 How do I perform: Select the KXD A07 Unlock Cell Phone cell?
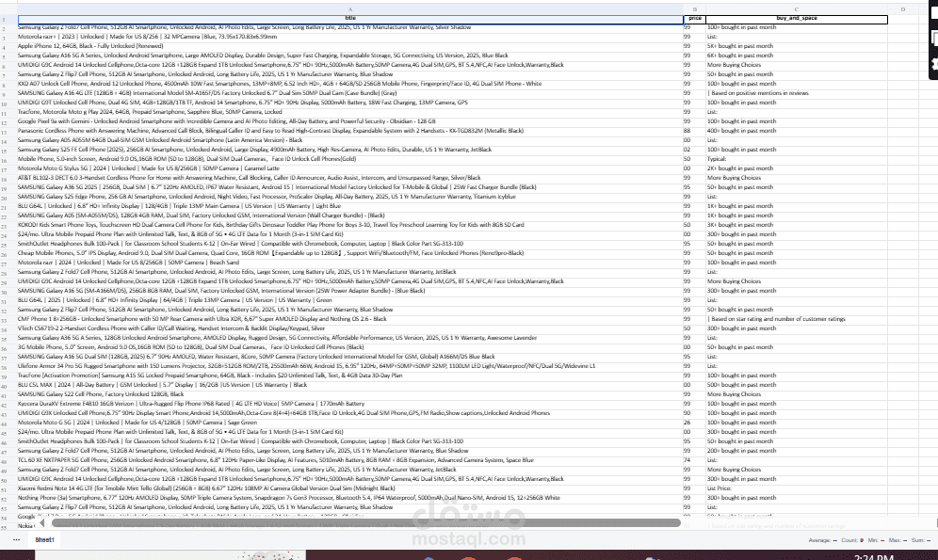pos(350,84)
